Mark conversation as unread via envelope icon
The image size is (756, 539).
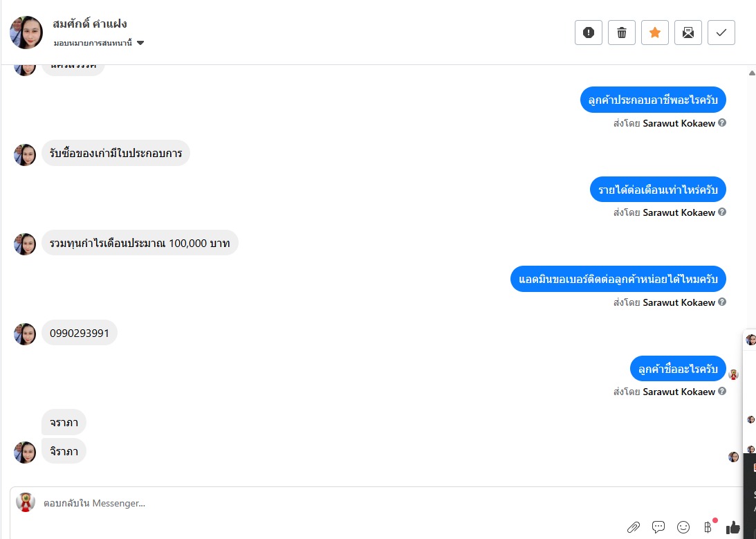tap(688, 33)
